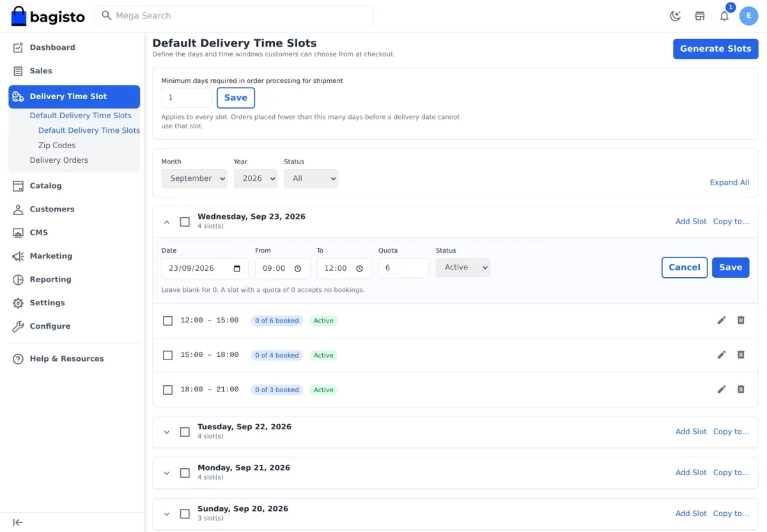Click the CMS sidebar icon
Viewport: 767px width, 532px height.
click(18, 232)
